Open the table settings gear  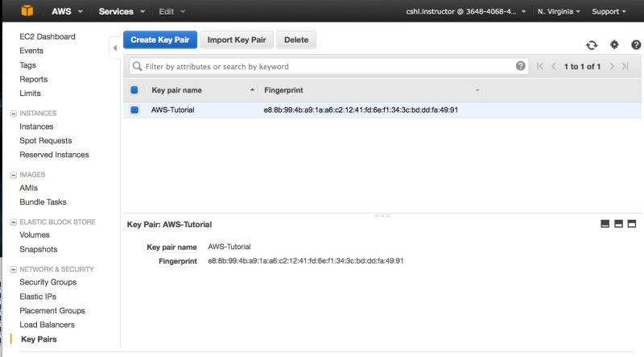pyautogui.click(x=614, y=44)
